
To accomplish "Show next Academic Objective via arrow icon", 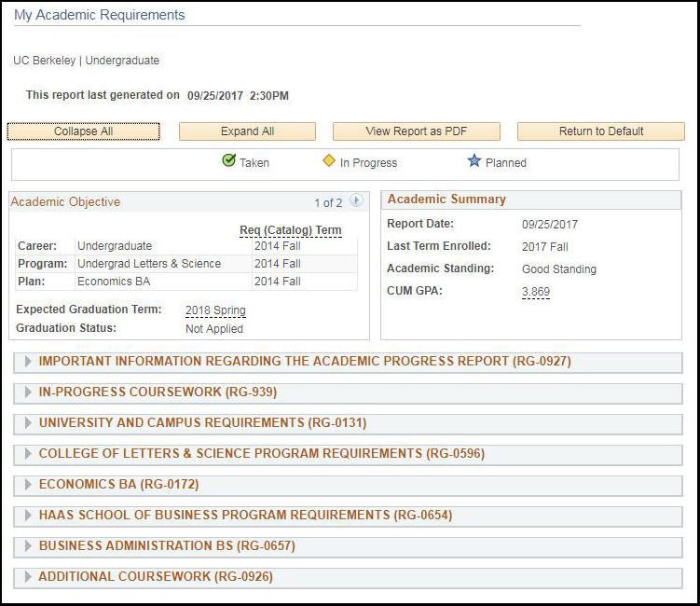I will 356,200.
